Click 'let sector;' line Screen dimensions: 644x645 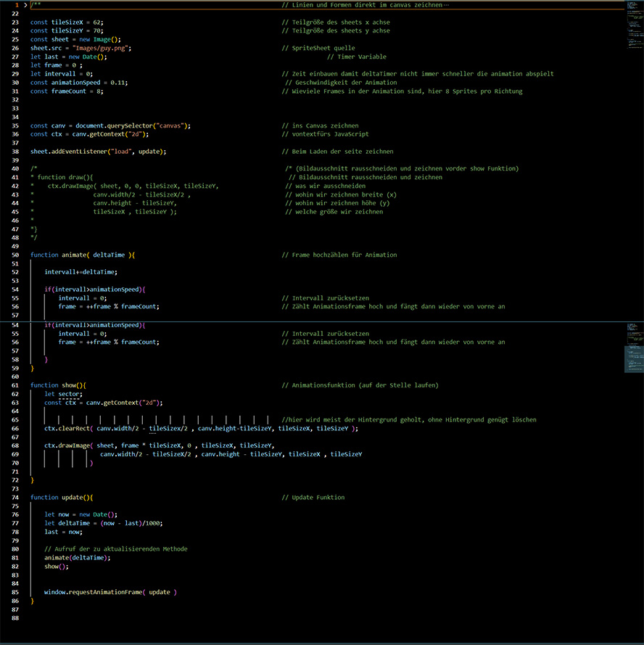tap(63, 394)
